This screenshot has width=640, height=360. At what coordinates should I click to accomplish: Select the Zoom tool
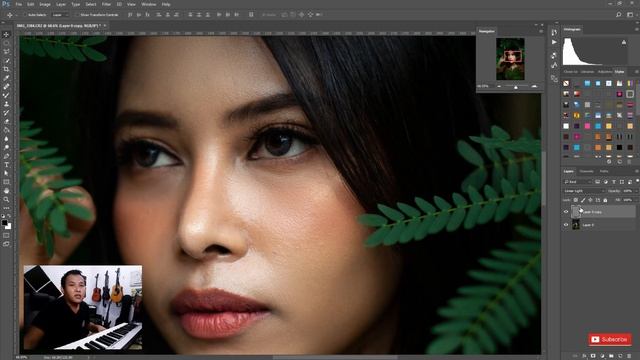(x=6, y=199)
